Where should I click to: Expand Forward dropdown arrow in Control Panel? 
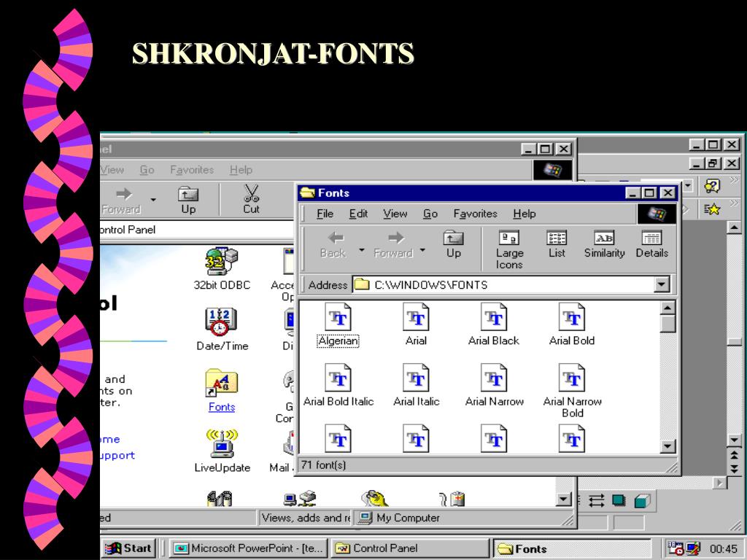[x=153, y=200]
